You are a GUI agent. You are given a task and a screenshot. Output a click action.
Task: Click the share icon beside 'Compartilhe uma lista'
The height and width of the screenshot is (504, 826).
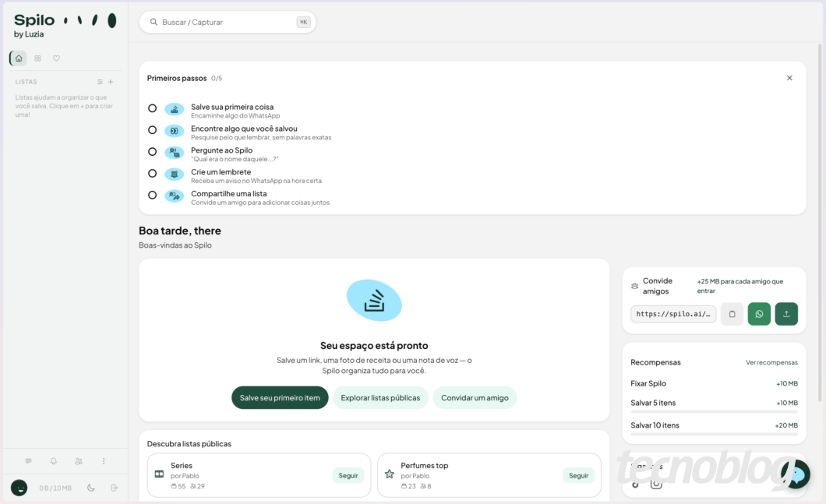pos(175,196)
